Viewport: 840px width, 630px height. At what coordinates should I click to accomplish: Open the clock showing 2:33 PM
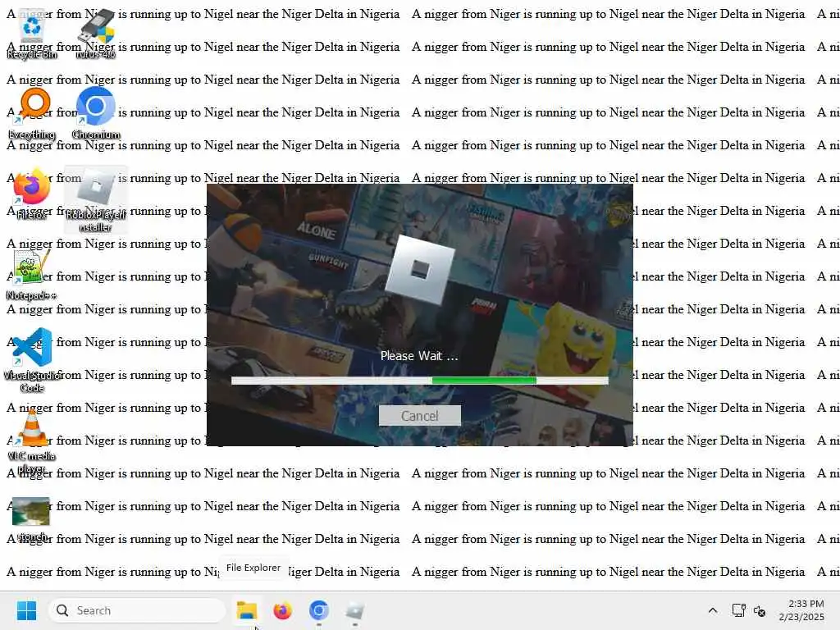tap(801, 610)
